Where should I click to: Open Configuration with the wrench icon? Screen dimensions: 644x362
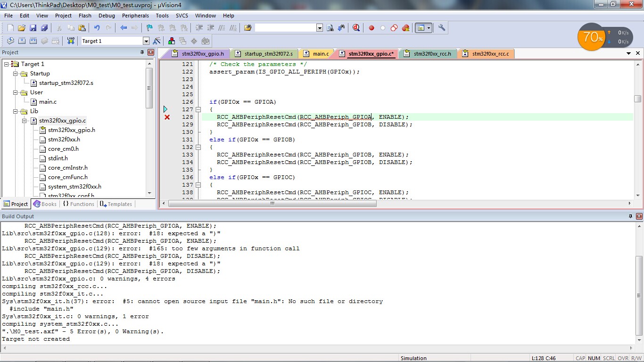pos(442,28)
